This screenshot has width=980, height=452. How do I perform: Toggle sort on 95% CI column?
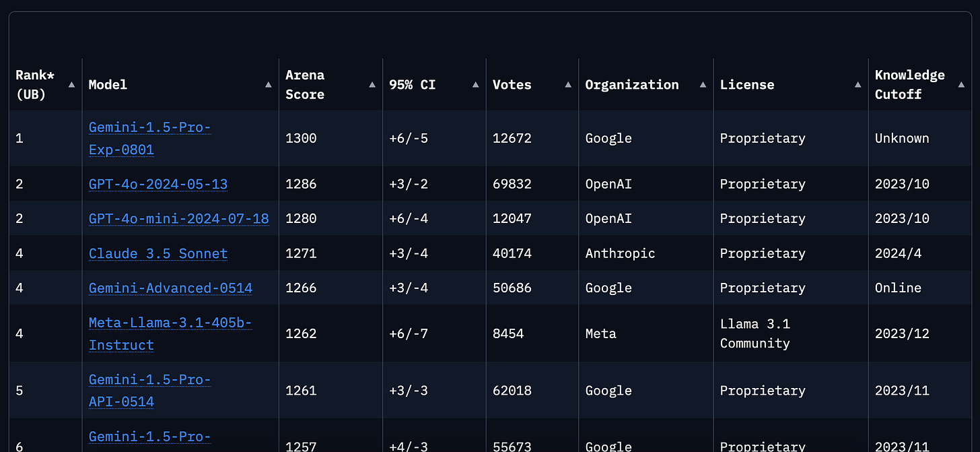(x=476, y=85)
